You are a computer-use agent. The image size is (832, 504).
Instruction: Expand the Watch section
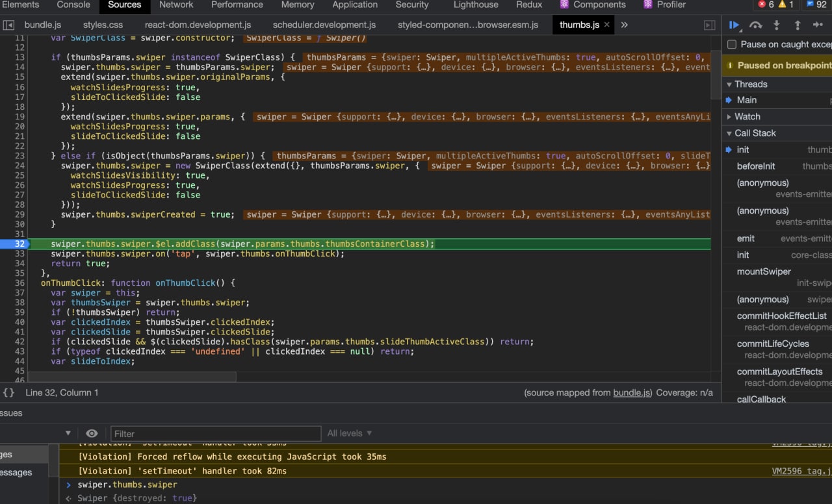tap(747, 116)
